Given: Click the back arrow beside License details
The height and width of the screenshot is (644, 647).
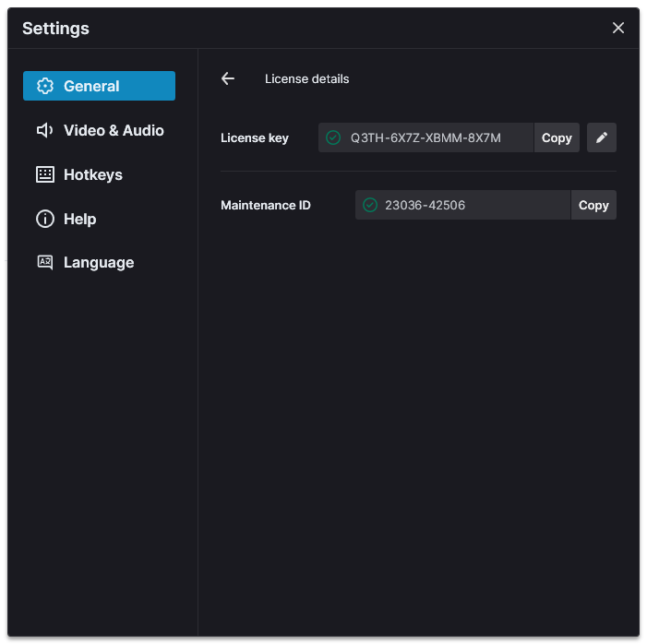Looking at the screenshot, I should click(x=228, y=78).
